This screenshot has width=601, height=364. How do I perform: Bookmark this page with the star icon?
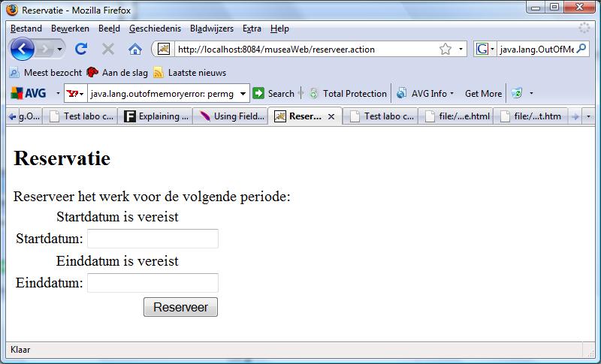click(x=445, y=50)
